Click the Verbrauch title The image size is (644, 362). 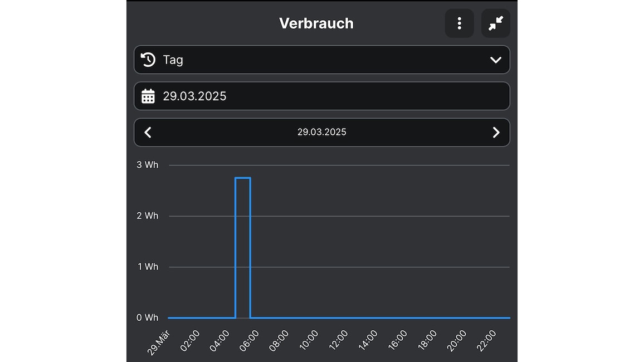point(316,23)
